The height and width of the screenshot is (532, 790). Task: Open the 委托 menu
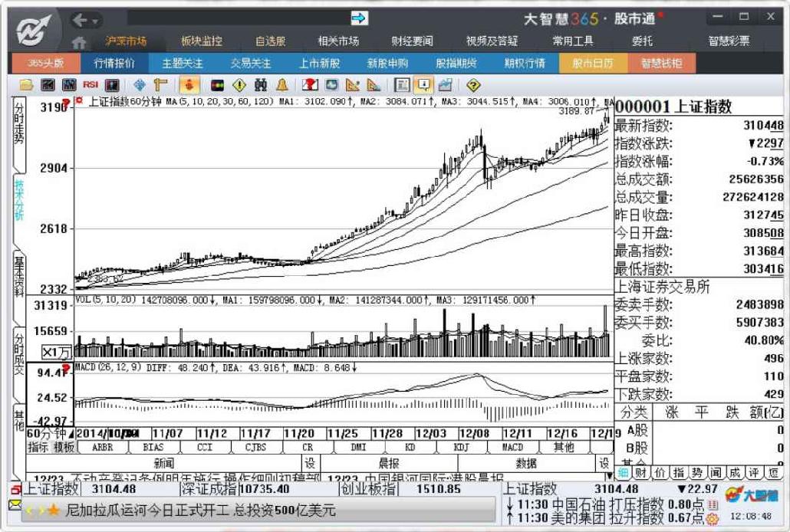click(642, 41)
